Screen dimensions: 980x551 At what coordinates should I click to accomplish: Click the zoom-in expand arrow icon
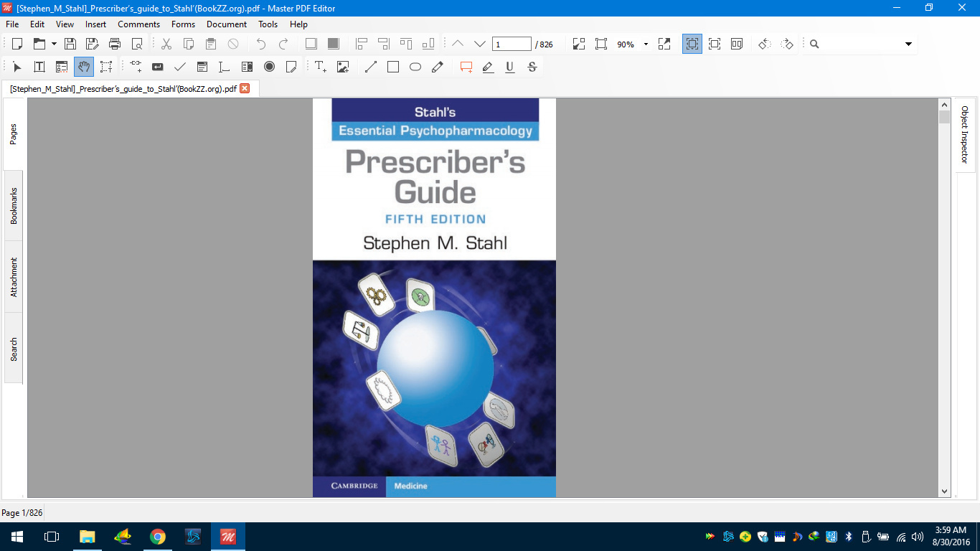[664, 44]
